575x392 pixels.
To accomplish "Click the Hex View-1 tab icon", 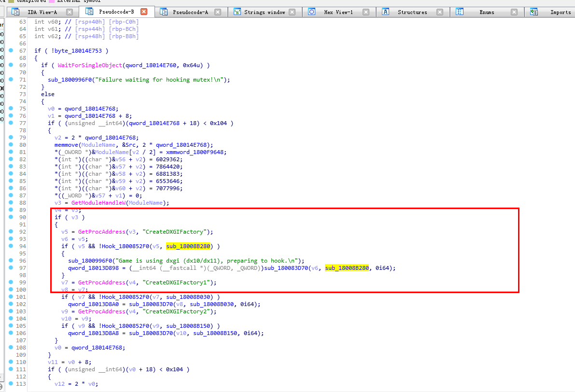I will [x=311, y=12].
